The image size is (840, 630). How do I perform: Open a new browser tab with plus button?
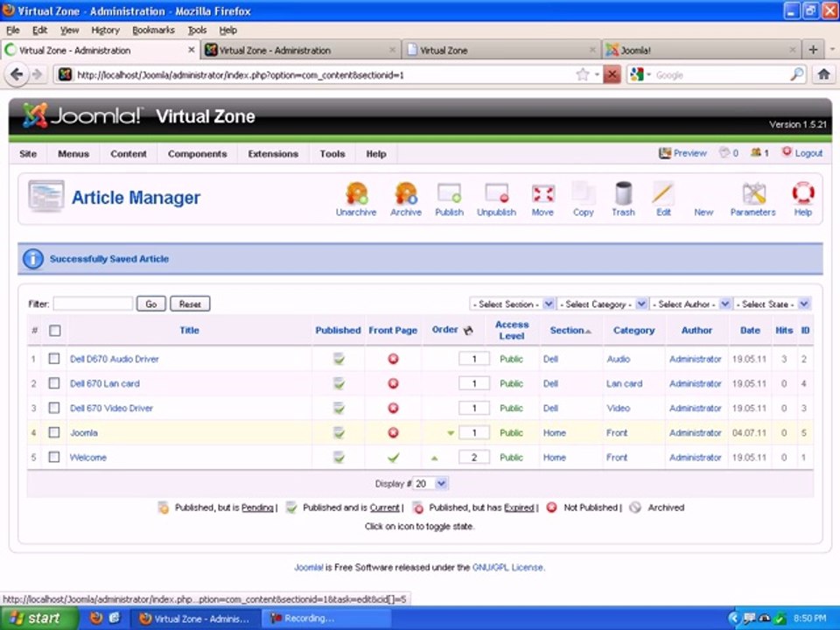813,50
